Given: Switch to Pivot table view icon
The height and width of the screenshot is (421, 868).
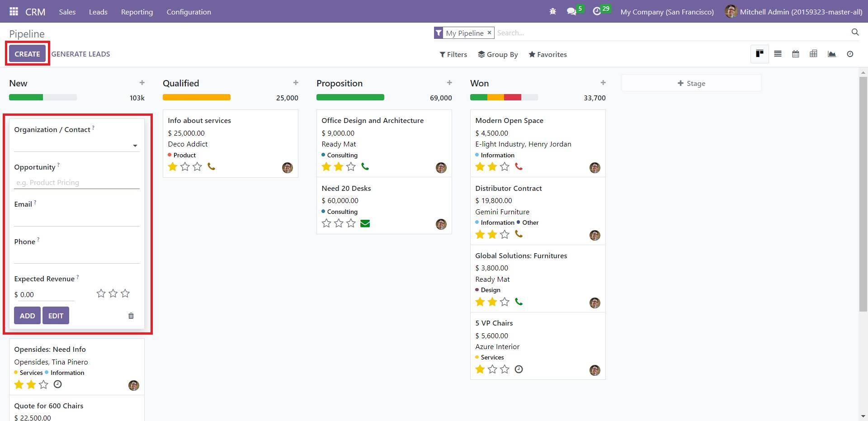Looking at the screenshot, I should point(813,54).
